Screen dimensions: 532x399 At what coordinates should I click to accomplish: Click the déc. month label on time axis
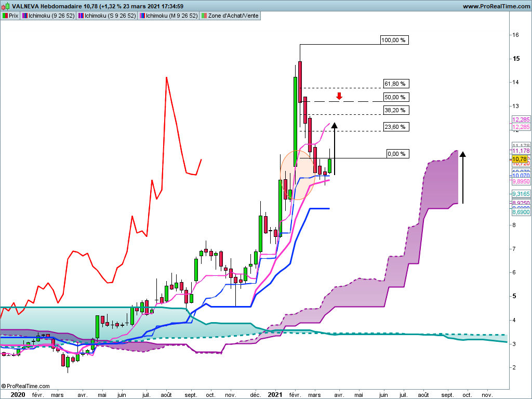pos(256,395)
